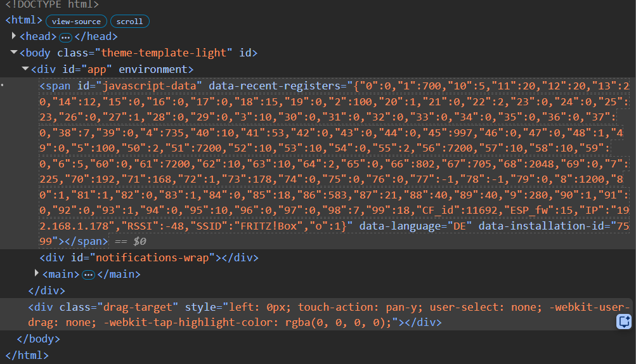This screenshot has width=636, height=364.
Task: Click the "javascript-data" id value
Action: coord(148,86)
